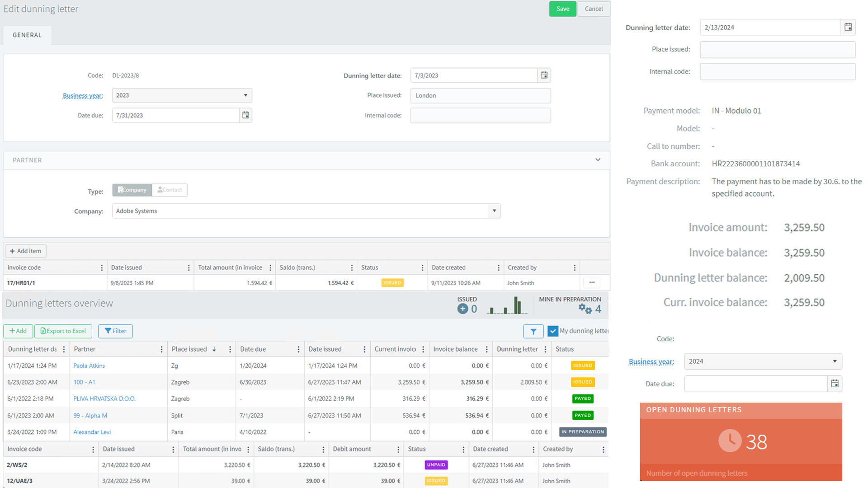
Task: Click the Filter button
Action: pos(115,331)
